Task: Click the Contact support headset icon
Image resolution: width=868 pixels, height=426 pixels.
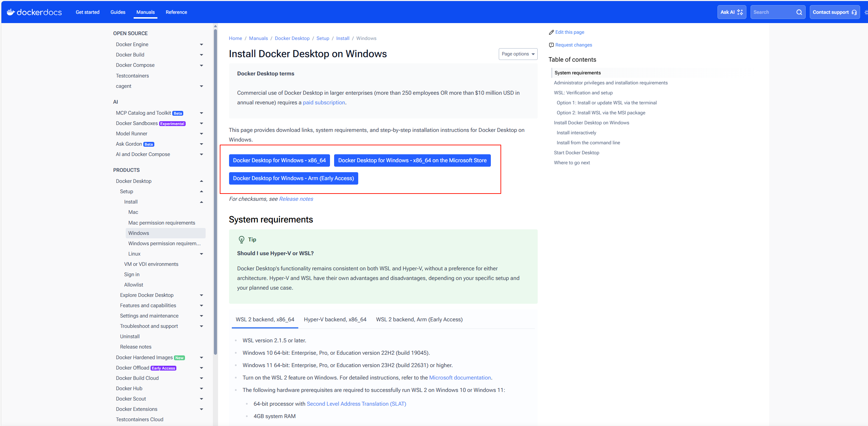Action: pos(854,12)
